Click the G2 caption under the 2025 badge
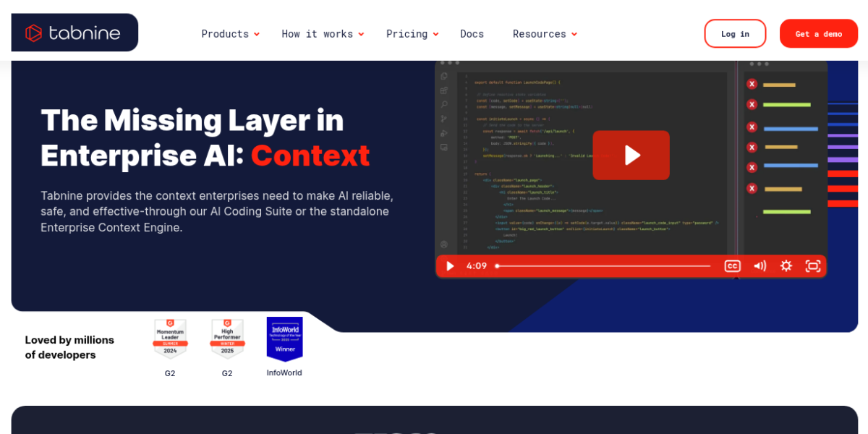Screen dimensions: 868x434 point(227,373)
